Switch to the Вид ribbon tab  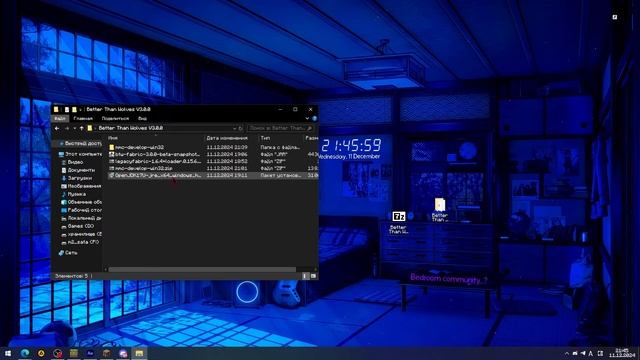(x=142, y=118)
